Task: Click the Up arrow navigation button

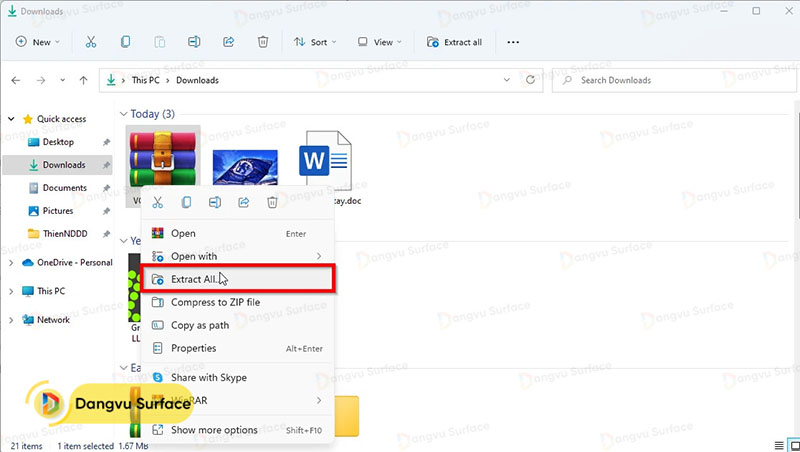Action: (83, 80)
